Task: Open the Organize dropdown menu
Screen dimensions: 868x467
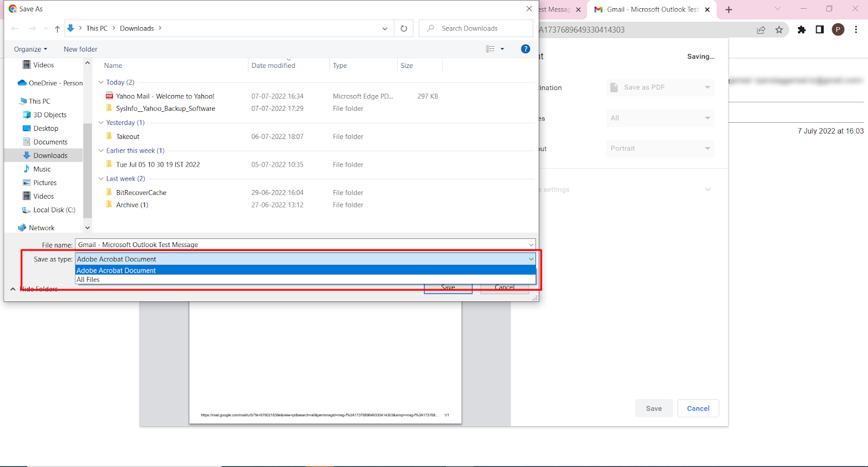Action: click(30, 49)
